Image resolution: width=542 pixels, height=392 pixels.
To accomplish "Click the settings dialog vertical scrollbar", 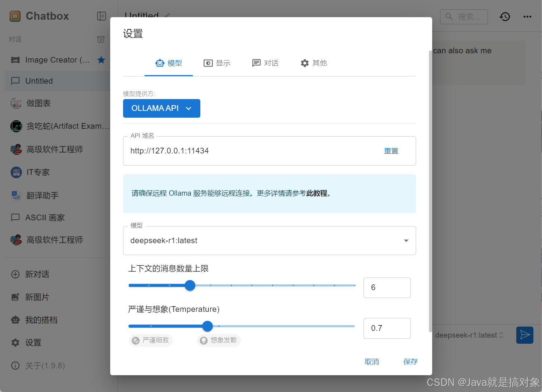I will pos(430,191).
